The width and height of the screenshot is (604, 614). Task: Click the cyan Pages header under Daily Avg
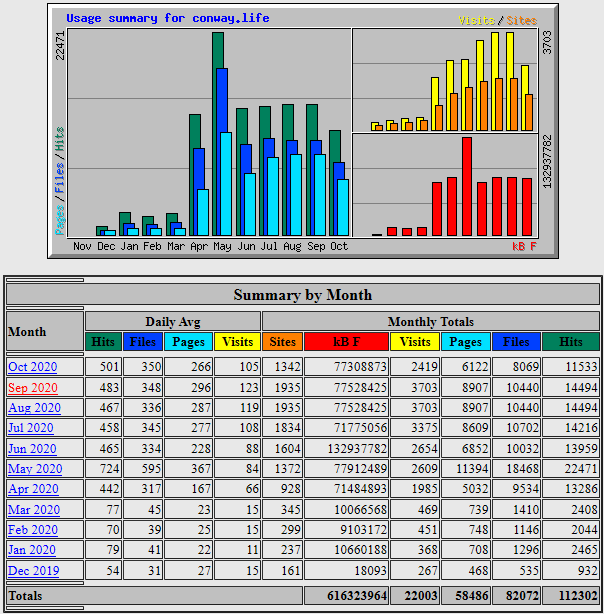188,341
